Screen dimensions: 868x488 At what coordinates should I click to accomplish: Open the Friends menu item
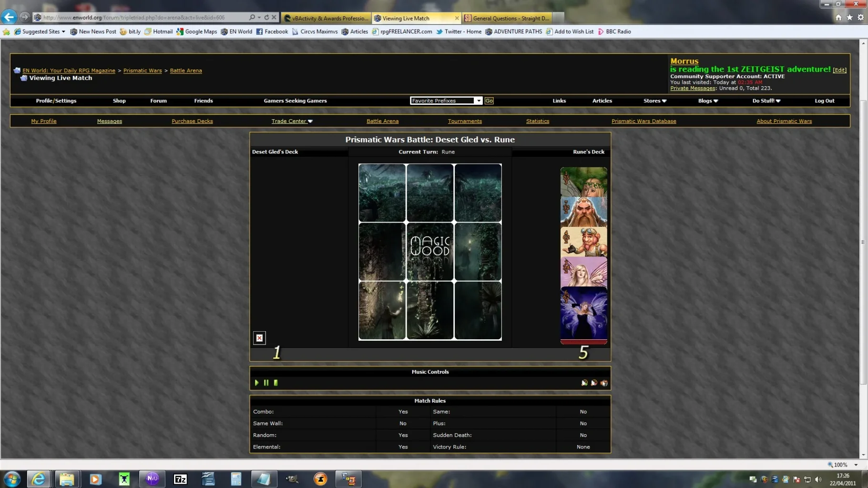pos(204,101)
